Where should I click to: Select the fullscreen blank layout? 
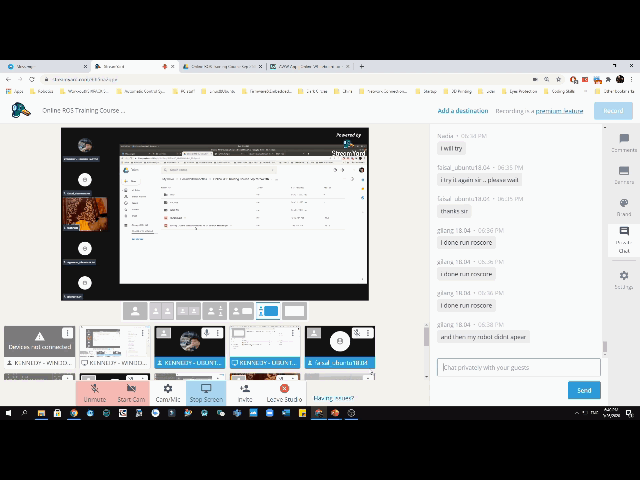[x=294, y=311]
